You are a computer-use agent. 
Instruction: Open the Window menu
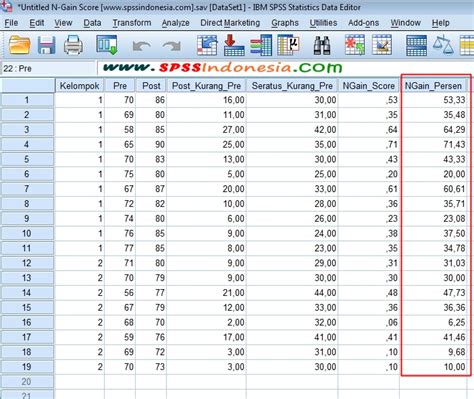pos(405,23)
